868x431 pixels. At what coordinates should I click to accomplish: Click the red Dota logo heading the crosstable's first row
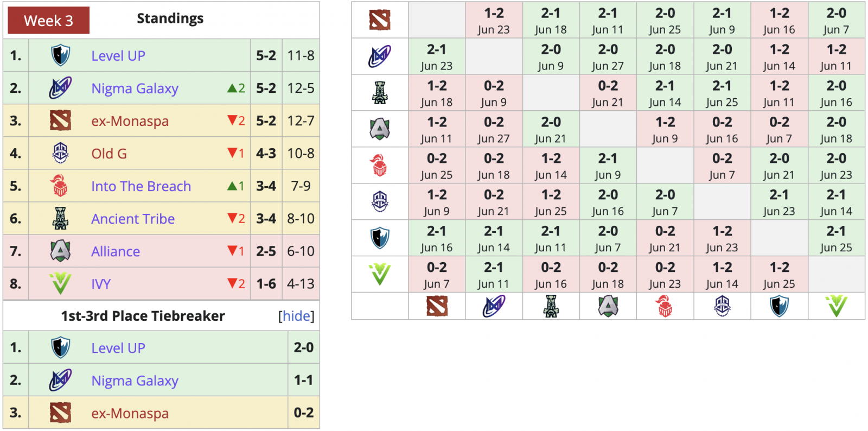(x=380, y=20)
